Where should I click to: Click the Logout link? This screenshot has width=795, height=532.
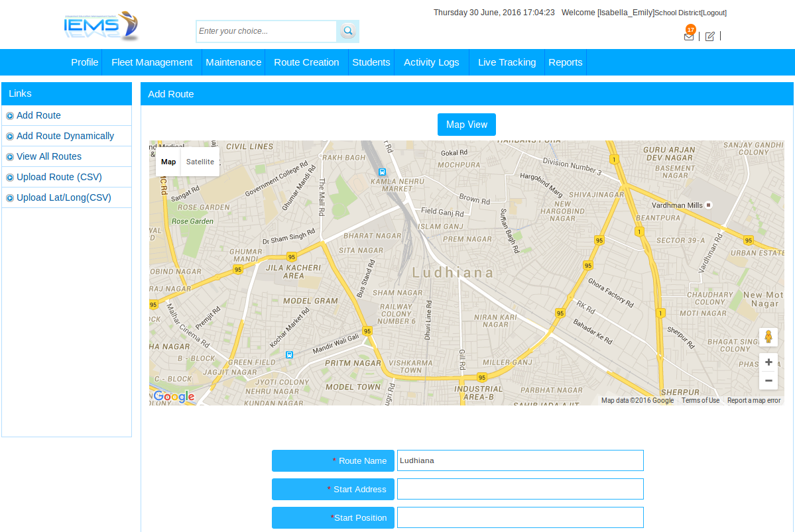(713, 13)
